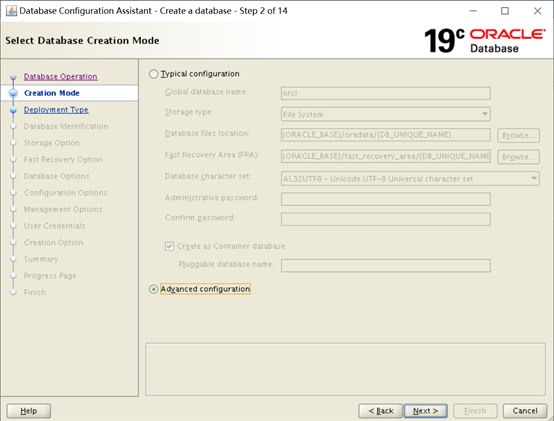
Task: Click the Global database name field
Action: pyautogui.click(x=385, y=93)
